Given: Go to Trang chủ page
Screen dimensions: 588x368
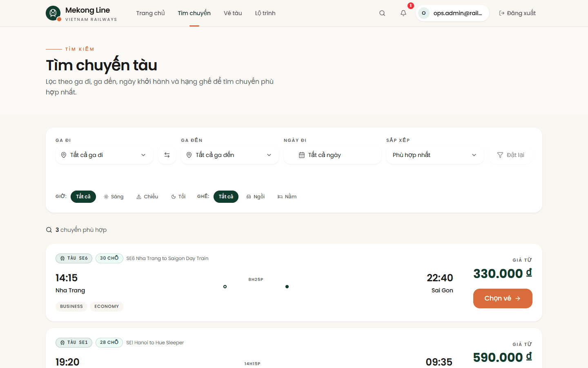Looking at the screenshot, I should click(151, 13).
